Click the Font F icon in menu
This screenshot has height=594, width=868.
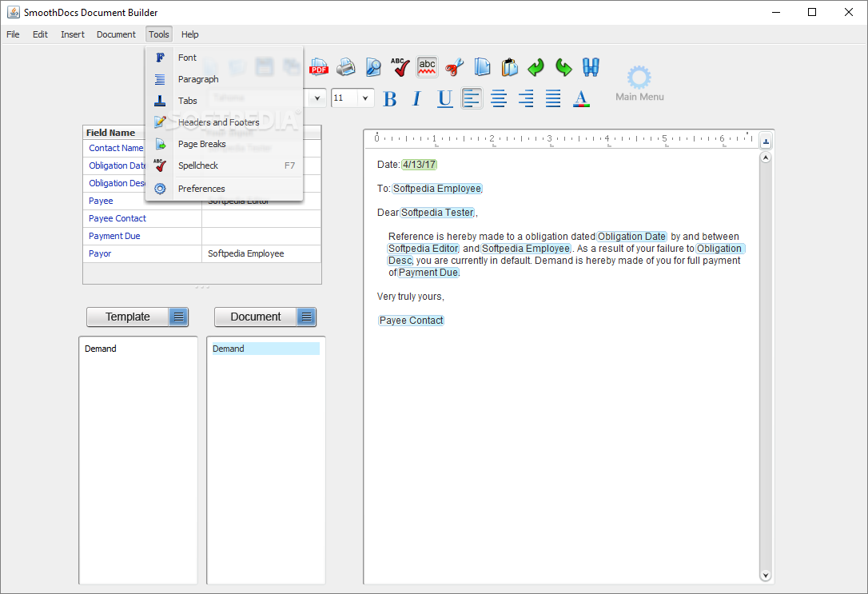click(x=160, y=58)
